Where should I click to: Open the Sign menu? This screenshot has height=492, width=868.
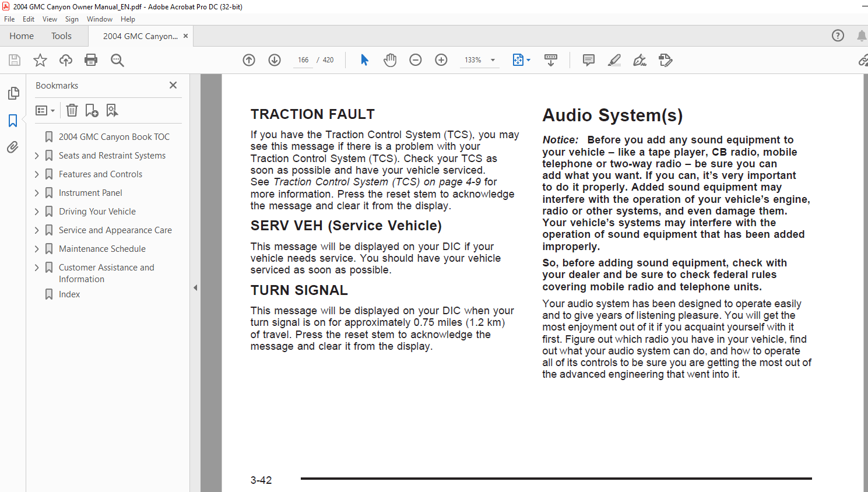72,19
